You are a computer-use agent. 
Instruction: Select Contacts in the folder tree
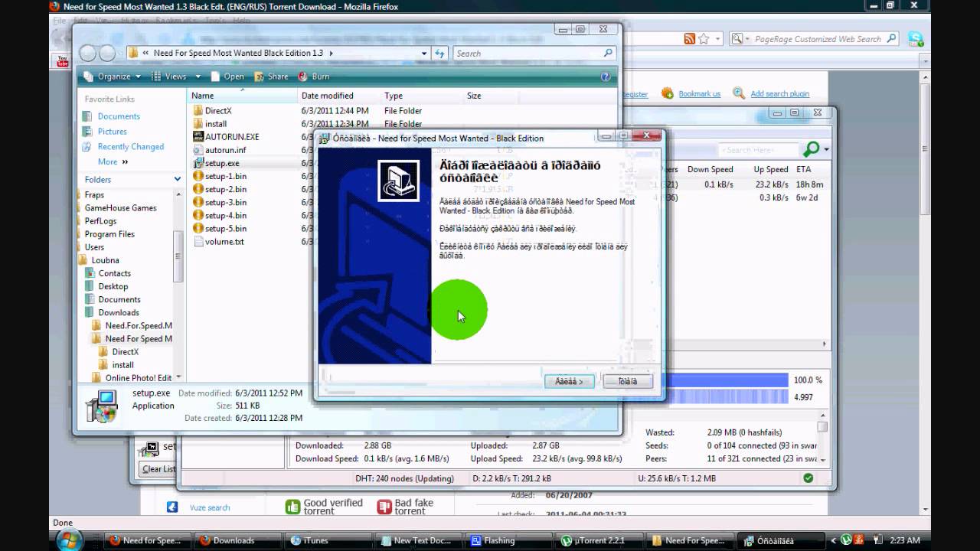[x=114, y=273]
